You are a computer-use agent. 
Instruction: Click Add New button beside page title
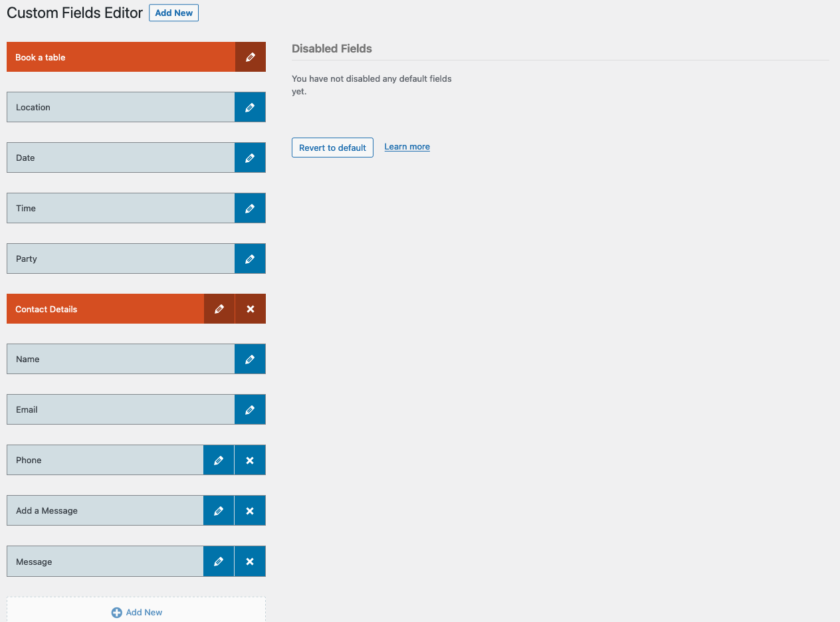tap(173, 13)
